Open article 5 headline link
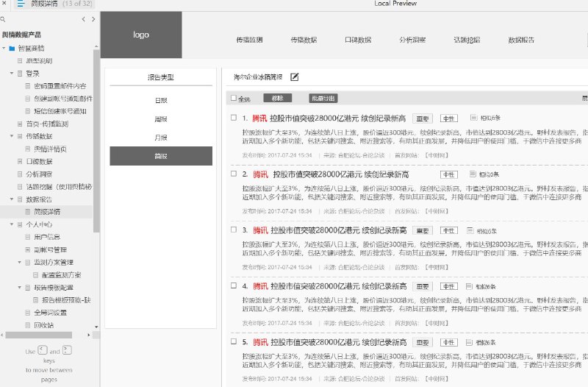588x387 pixels. [x=330, y=342]
